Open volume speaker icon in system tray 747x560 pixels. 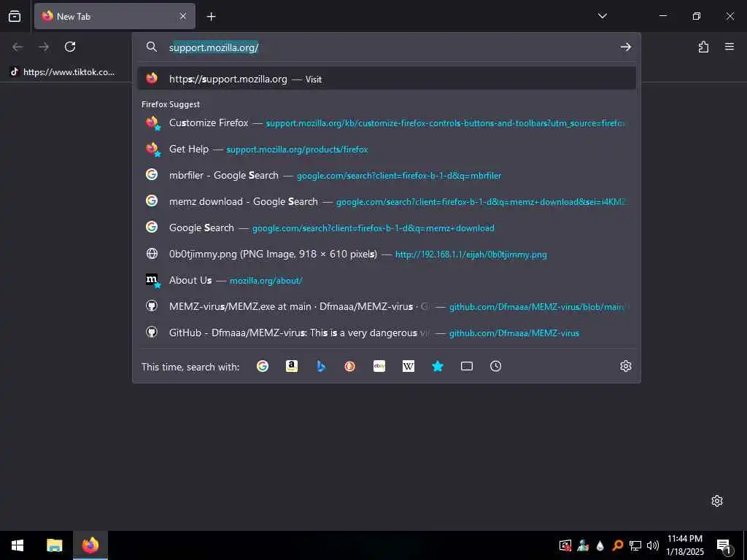coord(653,545)
